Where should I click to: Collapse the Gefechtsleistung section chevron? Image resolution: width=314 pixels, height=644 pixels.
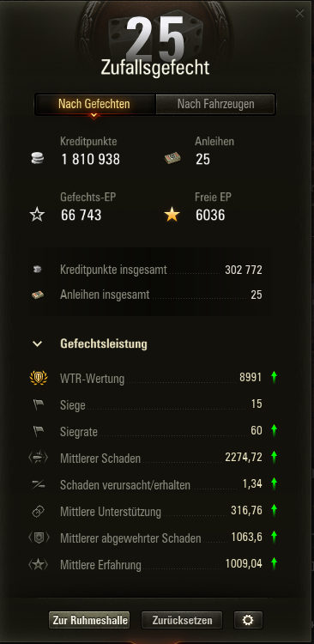(38, 343)
